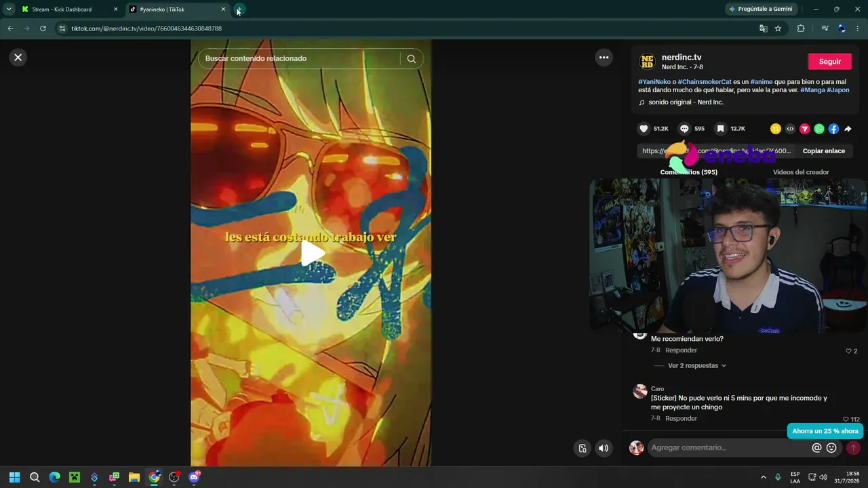Viewport: 868px width, 488px height.
Task: Like the video with the heart icon
Action: pyautogui.click(x=644, y=129)
